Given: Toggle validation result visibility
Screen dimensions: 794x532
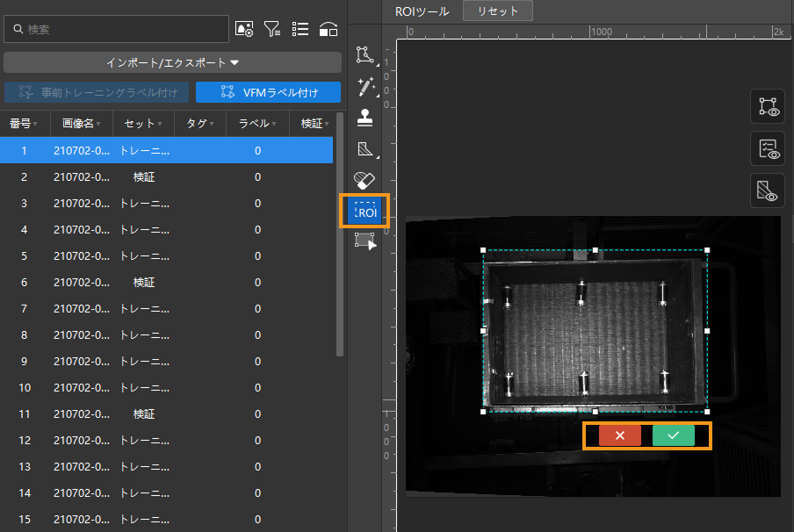Looking at the screenshot, I should click(767, 148).
